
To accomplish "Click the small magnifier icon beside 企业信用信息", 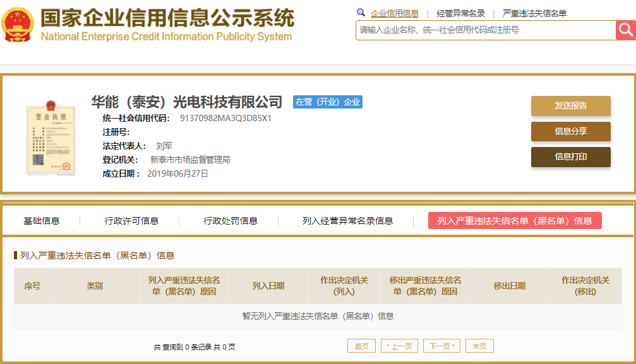I will coord(361,13).
